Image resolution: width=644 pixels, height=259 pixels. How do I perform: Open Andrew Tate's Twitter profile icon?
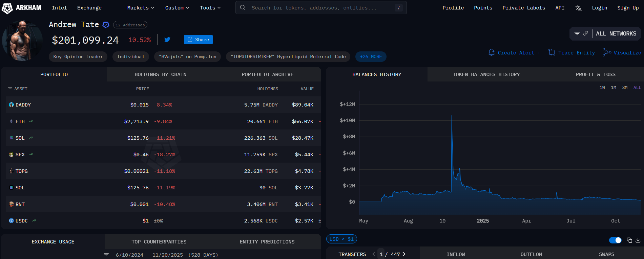point(167,40)
